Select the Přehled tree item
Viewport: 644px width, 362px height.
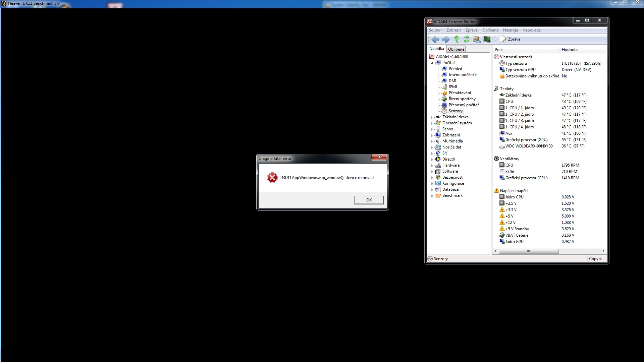(455, 69)
